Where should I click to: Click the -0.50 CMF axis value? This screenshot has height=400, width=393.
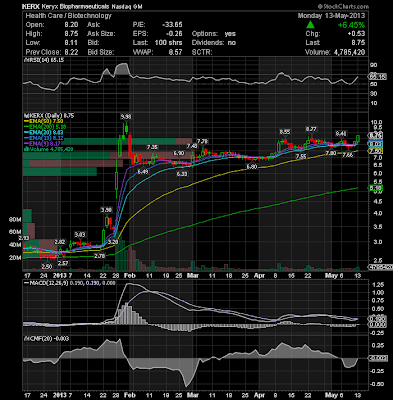coord(377,384)
